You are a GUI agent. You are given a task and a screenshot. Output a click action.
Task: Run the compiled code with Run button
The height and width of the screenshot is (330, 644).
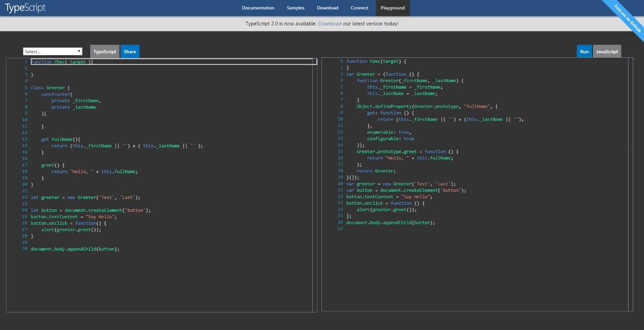tap(584, 52)
